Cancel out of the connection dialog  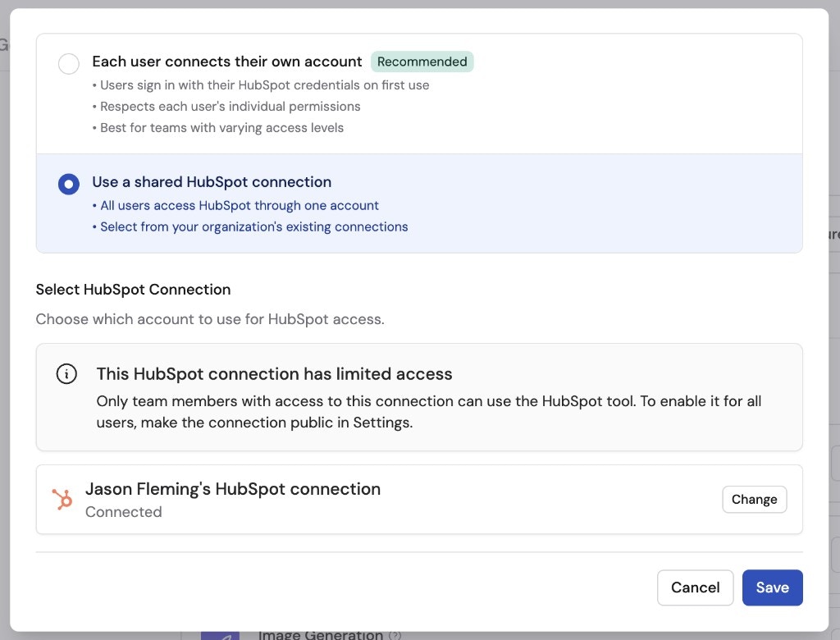pos(695,587)
